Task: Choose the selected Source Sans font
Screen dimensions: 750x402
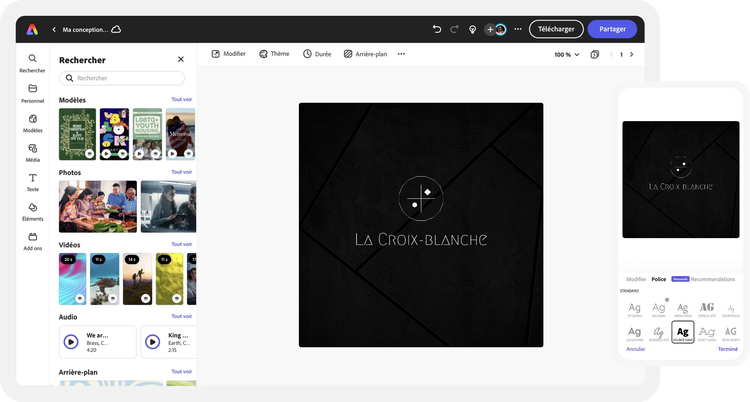Action: point(683,332)
